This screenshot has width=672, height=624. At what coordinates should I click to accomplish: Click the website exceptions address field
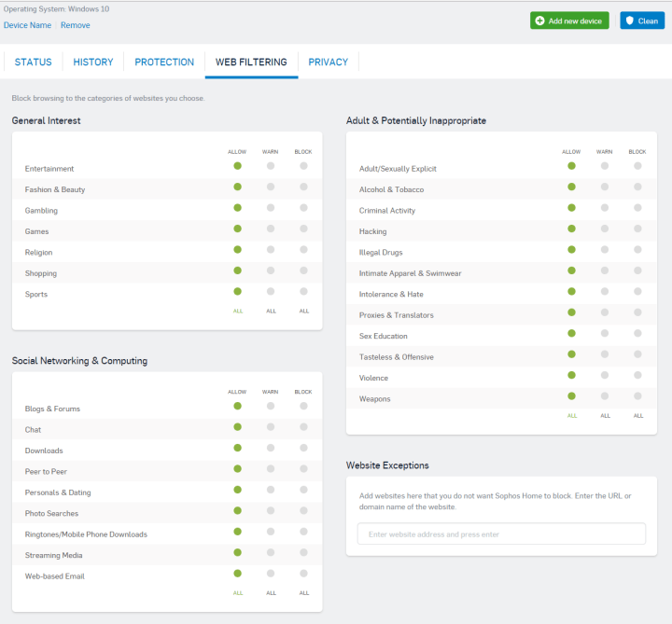point(501,534)
